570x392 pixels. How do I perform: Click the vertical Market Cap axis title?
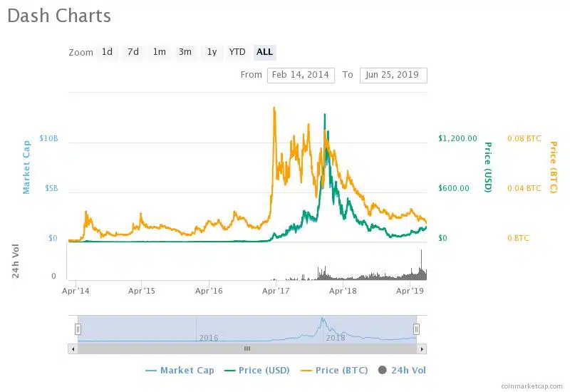pyautogui.click(x=26, y=167)
